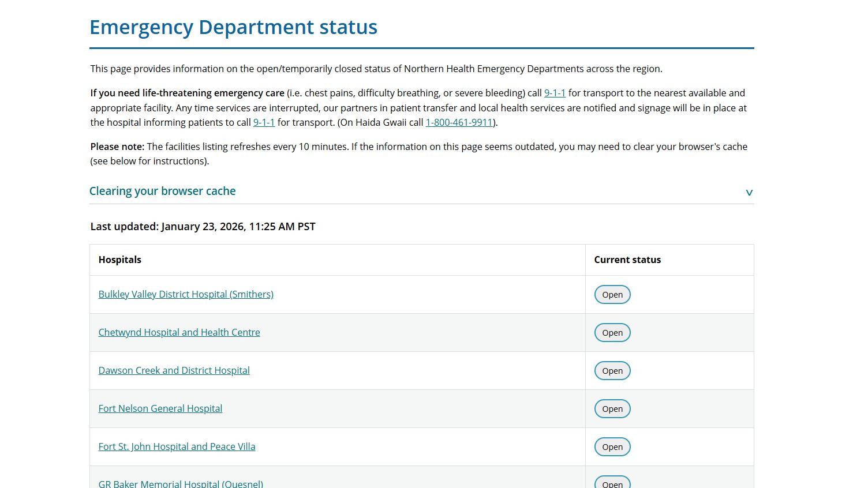Go to Dawson Creek and District Hospital
The height and width of the screenshot is (488, 868).
point(174,370)
